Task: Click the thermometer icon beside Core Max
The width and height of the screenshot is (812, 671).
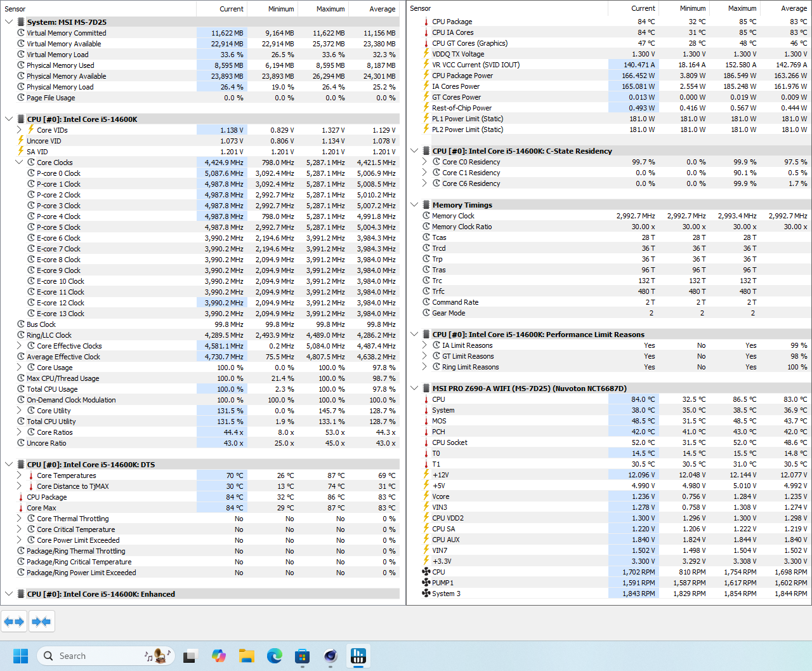Action: click(21, 508)
